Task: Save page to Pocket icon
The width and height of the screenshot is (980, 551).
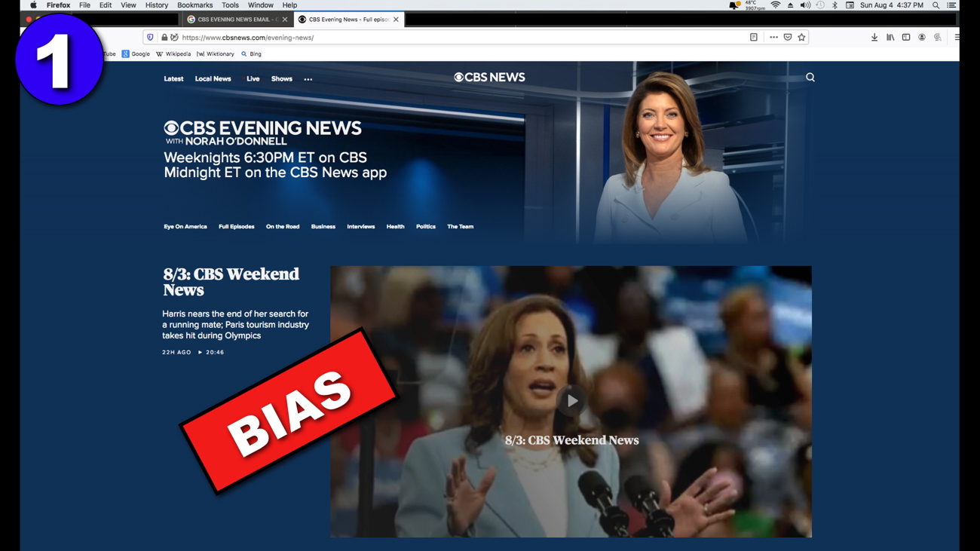Action: 788,37
